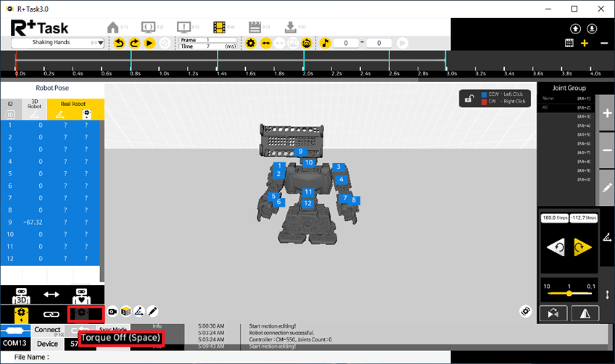Expand the COM13 port selector
The width and height of the screenshot is (615, 364).
[x=16, y=344]
